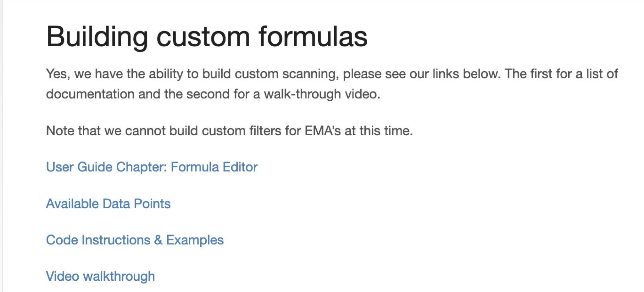The height and width of the screenshot is (292, 644).
Task: Open the Available Data Points link
Action: [108, 204]
